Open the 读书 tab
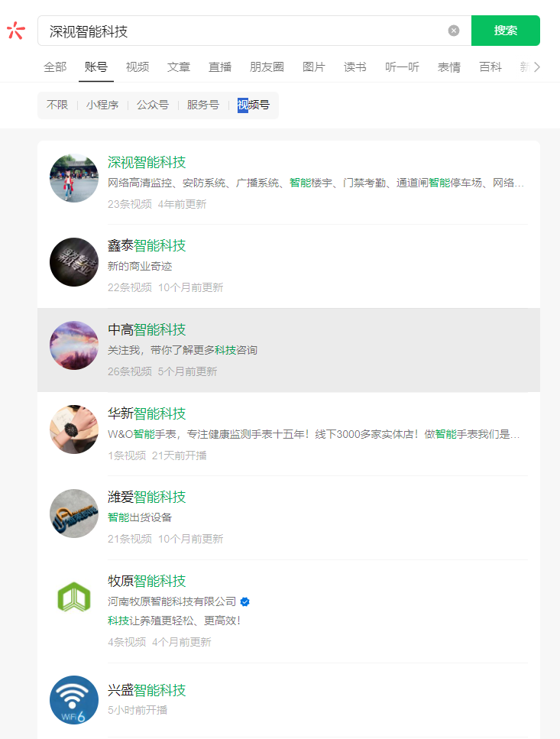Screen dimensions: 560x739 point(355,67)
